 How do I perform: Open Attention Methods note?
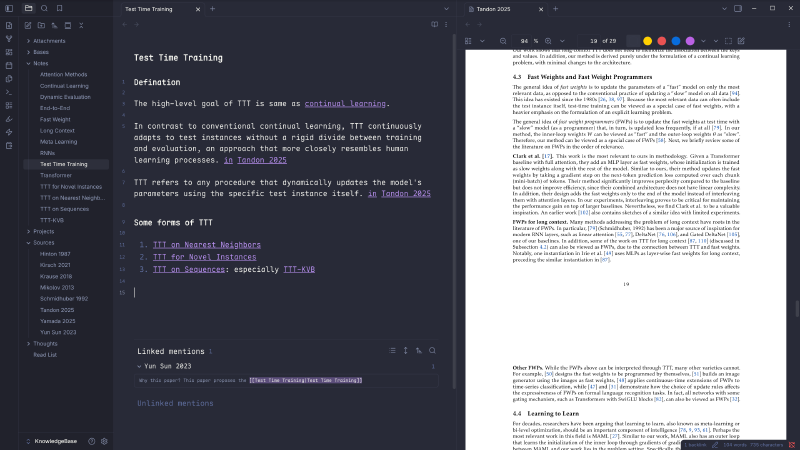(x=66, y=74)
